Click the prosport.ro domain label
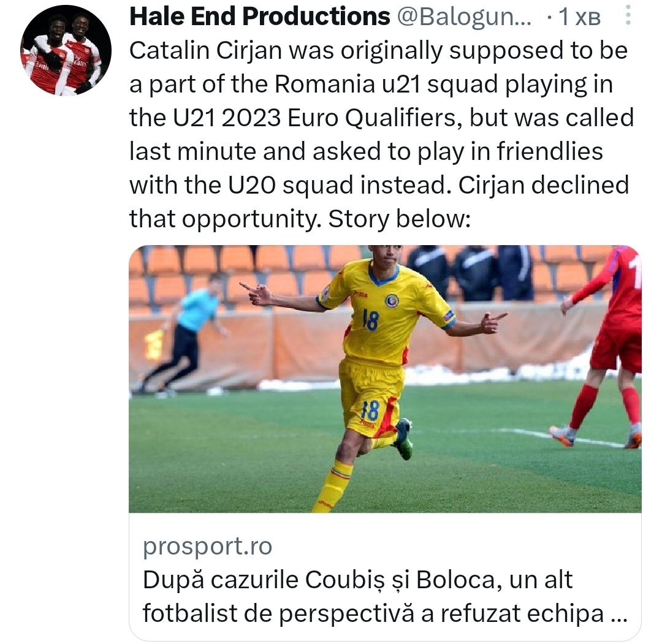The image size is (662, 644). [x=207, y=546]
